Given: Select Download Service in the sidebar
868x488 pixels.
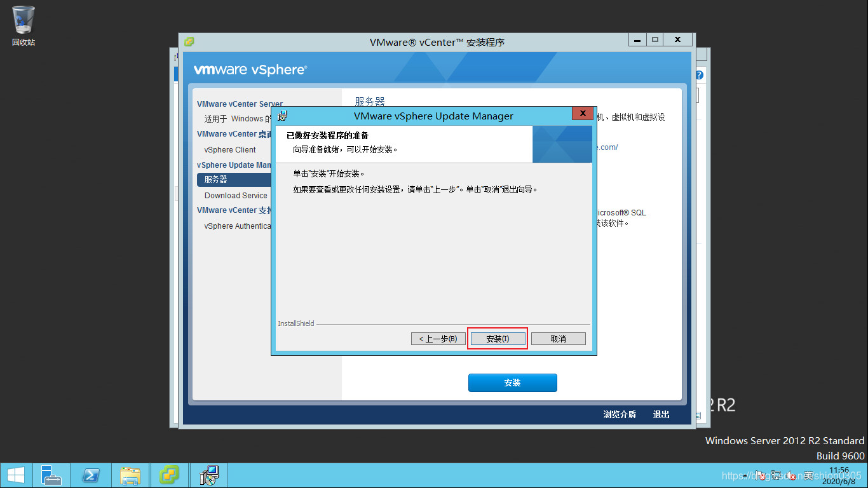Looking at the screenshot, I should (236, 196).
